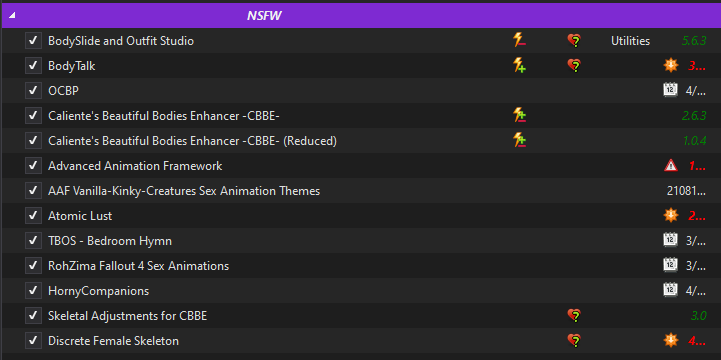The height and width of the screenshot is (360, 721).
Task: Click the heart flag on Skeletal Adjustments for CBBE
Action: click(574, 315)
